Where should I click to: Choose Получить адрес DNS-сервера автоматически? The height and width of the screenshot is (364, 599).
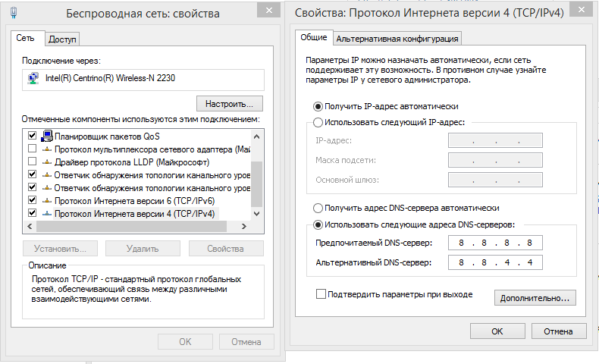(x=318, y=208)
